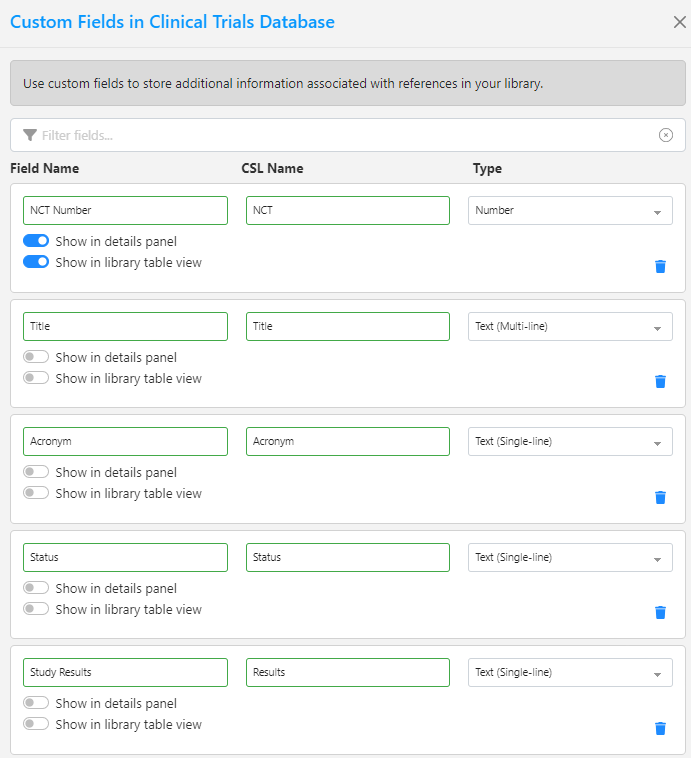Image resolution: width=691 pixels, height=758 pixels.
Task: Turn off library table view for NCT Number
Action: tap(36, 262)
